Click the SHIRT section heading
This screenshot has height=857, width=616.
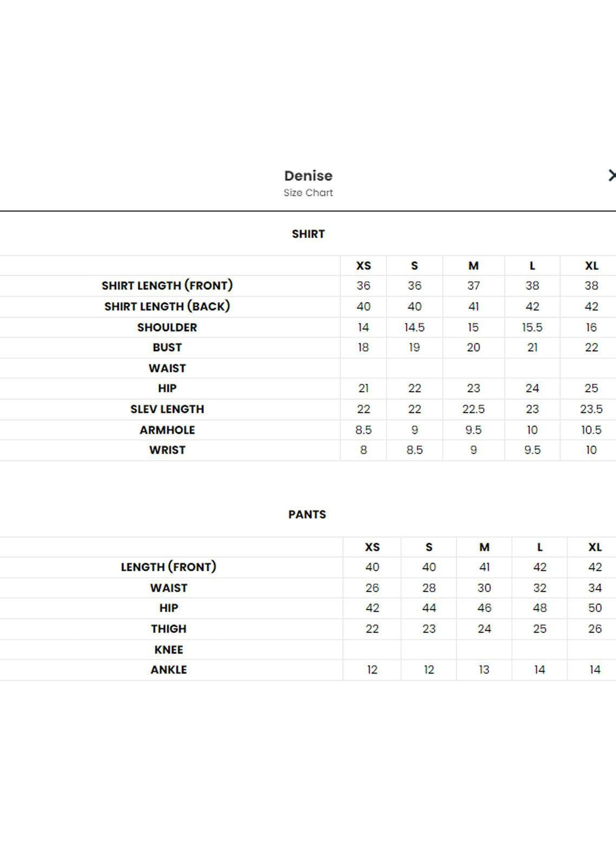[308, 234]
